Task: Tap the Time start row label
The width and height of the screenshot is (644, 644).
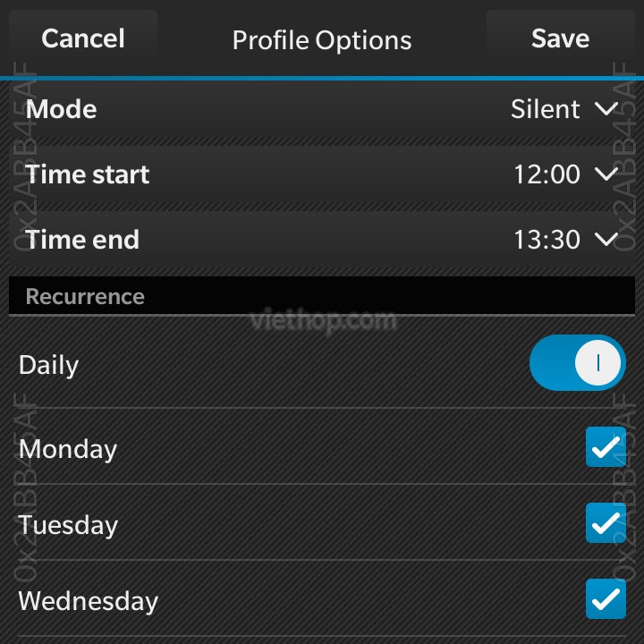Action: (x=87, y=174)
